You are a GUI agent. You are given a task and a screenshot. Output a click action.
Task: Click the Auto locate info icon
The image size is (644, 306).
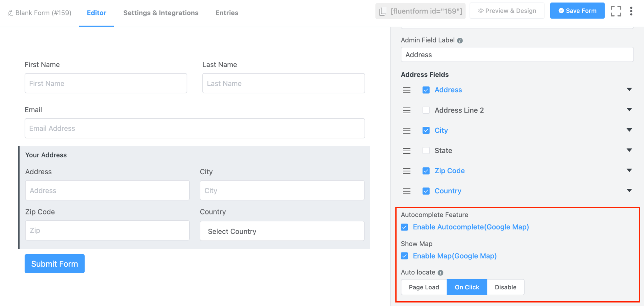(440, 273)
